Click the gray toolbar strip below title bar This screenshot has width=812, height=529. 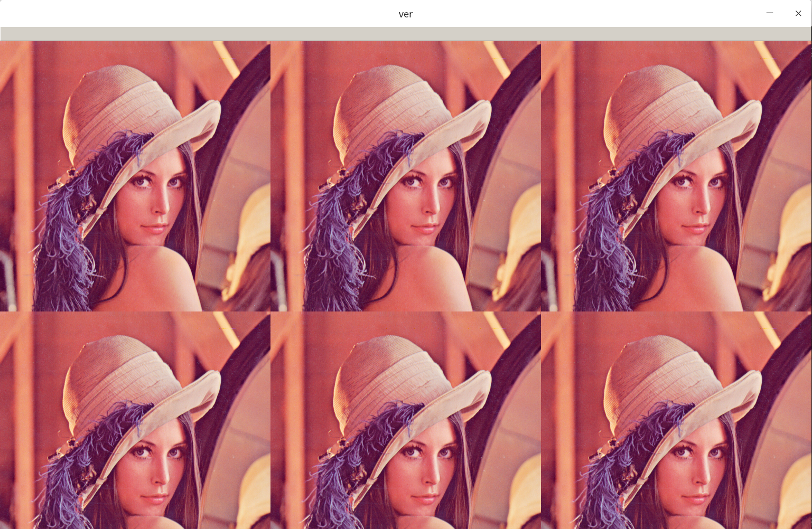coord(405,34)
